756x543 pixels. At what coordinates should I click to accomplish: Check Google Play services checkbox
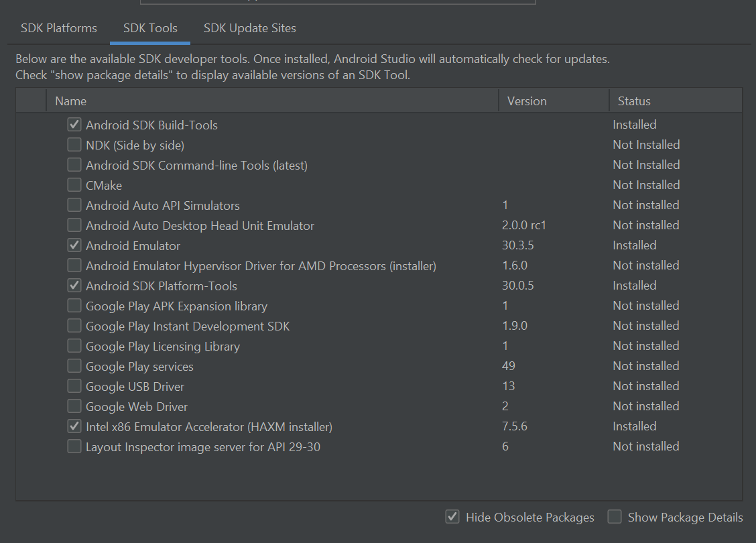(x=74, y=366)
